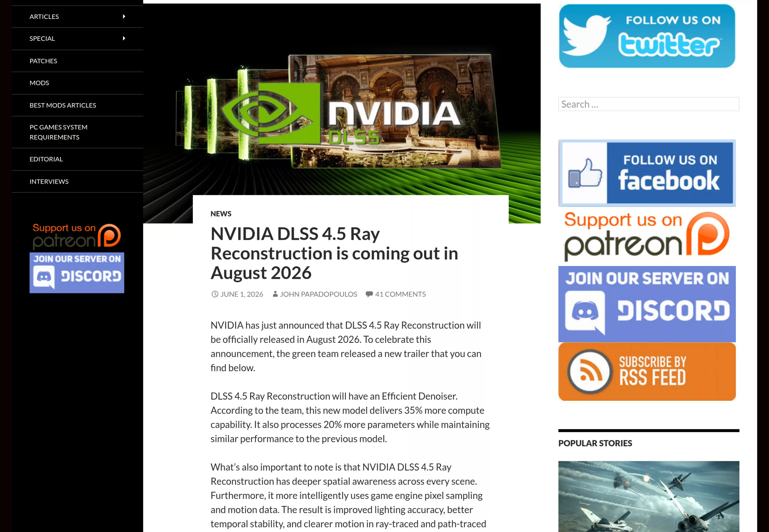
Task: Open Best Mods Articles page
Action: (x=63, y=105)
